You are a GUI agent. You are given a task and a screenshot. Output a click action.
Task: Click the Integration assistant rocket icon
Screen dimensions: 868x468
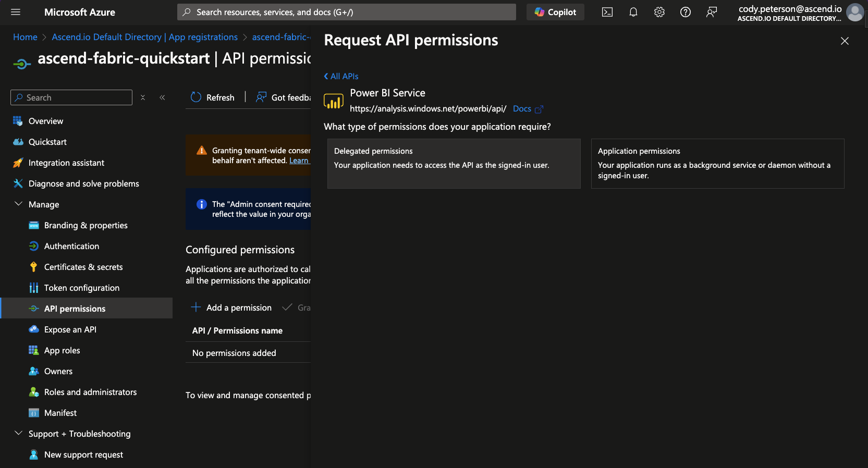click(x=18, y=163)
